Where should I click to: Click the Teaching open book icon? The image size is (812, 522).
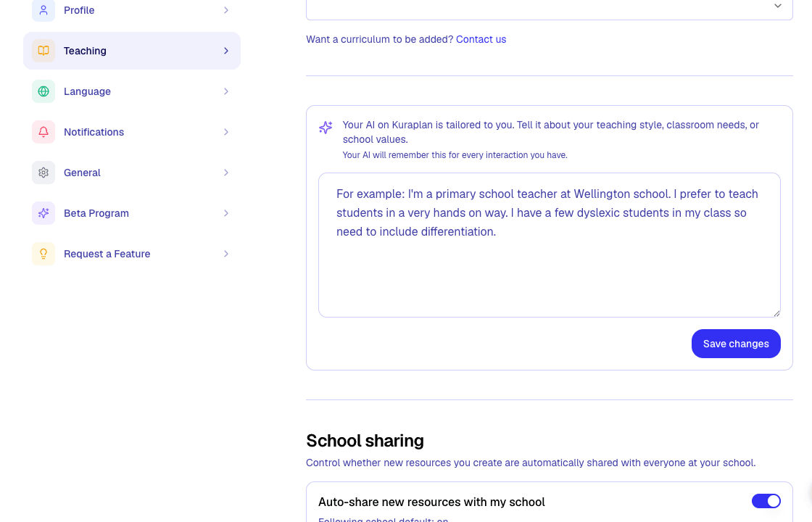(x=43, y=51)
